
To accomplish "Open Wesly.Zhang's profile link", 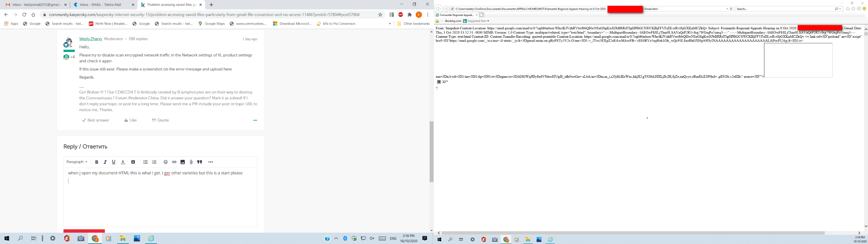I will pyautogui.click(x=90, y=39).
